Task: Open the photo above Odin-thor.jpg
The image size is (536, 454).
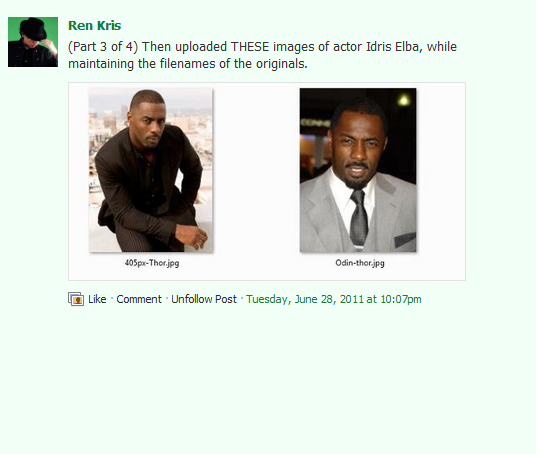Action: (x=358, y=170)
